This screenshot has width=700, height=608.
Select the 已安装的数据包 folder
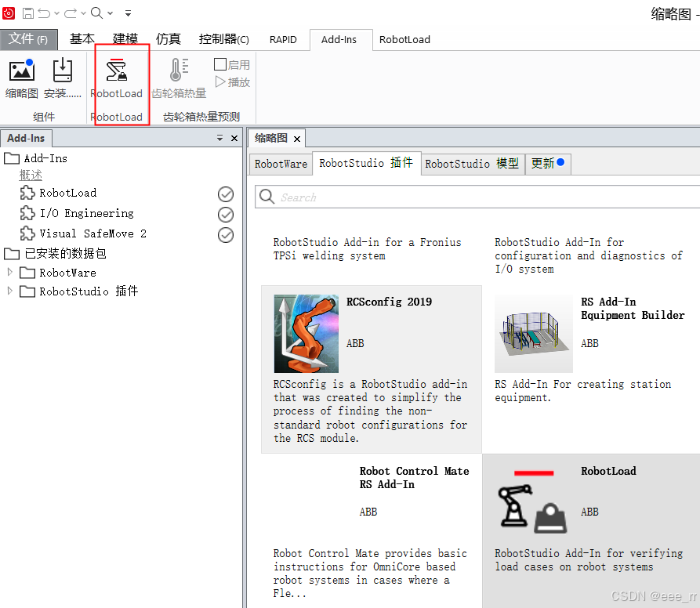[x=56, y=253]
